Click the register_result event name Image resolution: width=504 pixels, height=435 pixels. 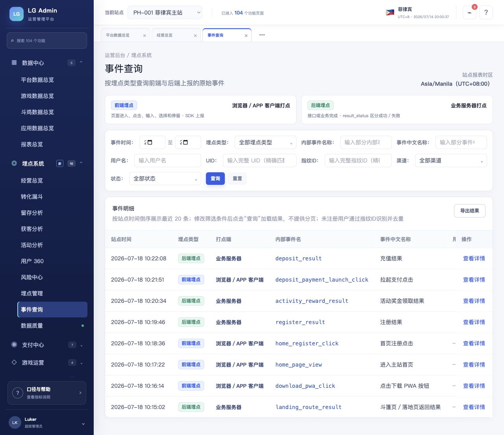point(300,322)
